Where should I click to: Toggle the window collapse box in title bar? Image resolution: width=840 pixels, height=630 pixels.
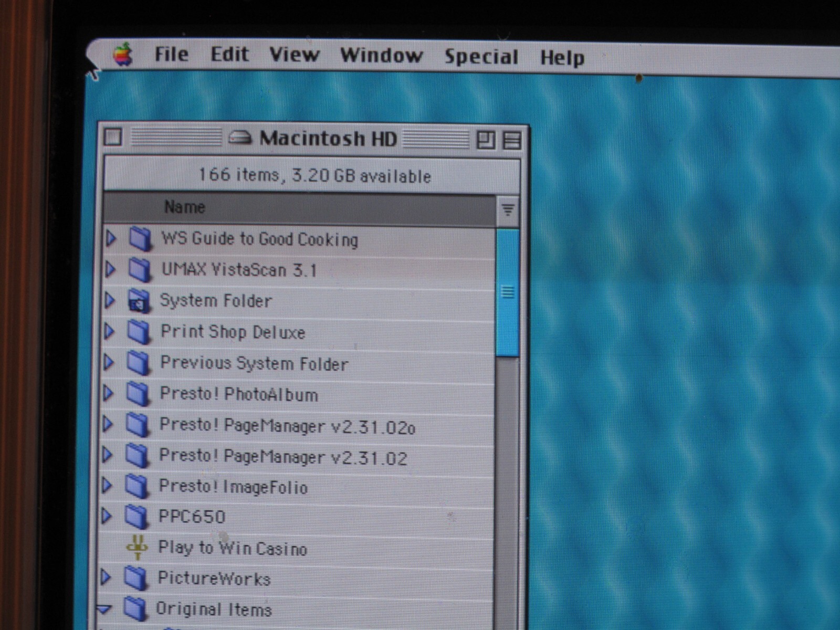512,140
